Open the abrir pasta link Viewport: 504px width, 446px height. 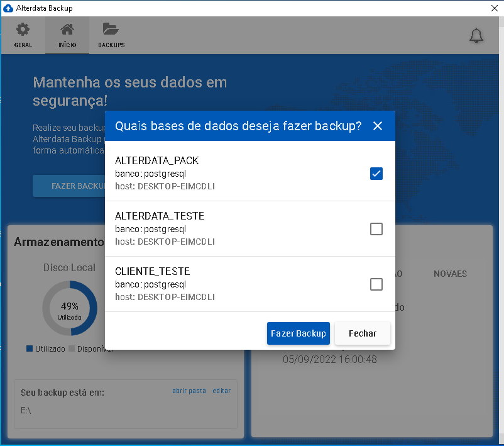click(x=189, y=391)
